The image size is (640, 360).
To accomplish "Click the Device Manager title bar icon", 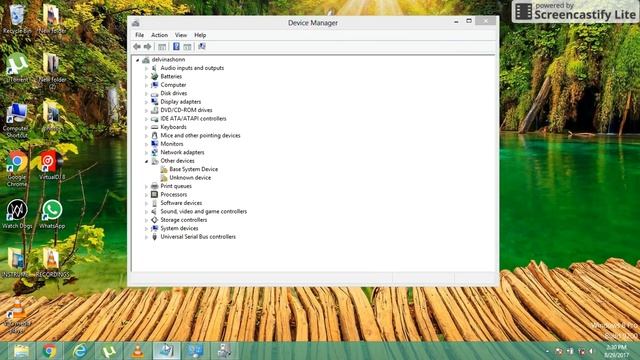I will coord(136,23).
